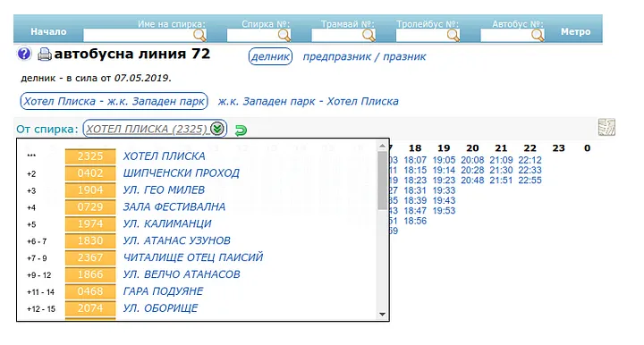644x345 pixels.
Task: Click the 22:55 departure time
Action: click(x=530, y=181)
